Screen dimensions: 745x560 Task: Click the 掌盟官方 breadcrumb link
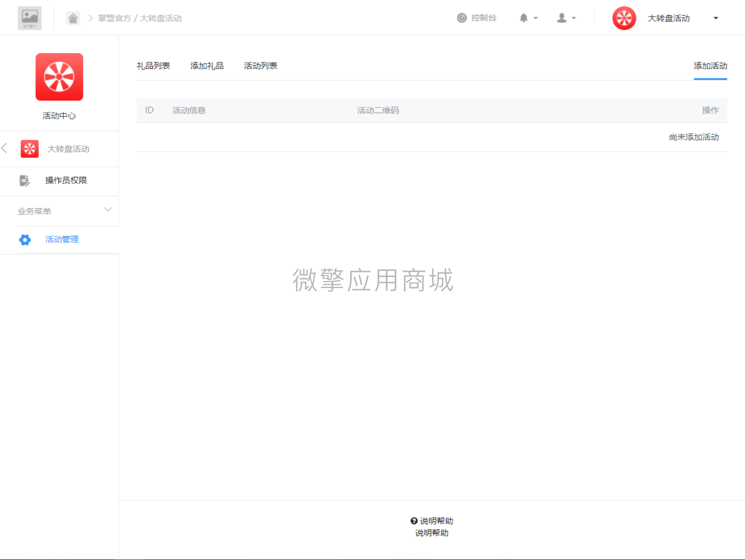(x=115, y=18)
